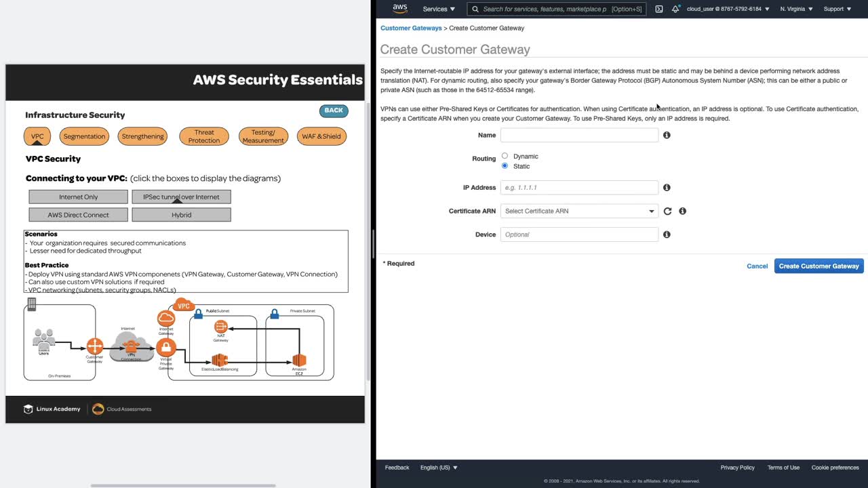Open the Privacy Policy link
868x488 pixels.
coord(737,468)
